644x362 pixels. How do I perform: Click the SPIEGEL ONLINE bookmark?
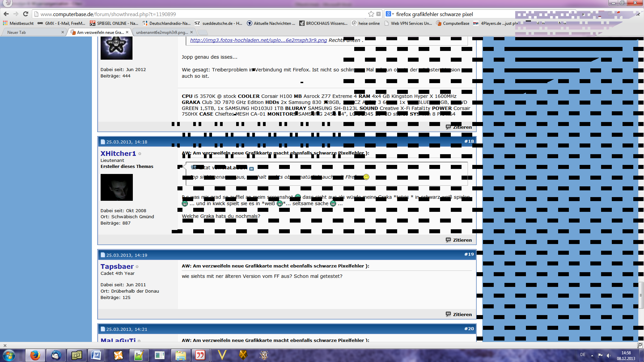114,23
